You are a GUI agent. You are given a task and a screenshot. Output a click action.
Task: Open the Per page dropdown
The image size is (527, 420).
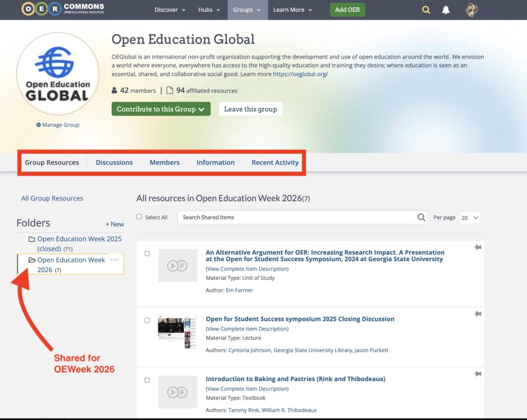[x=469, y=218]
